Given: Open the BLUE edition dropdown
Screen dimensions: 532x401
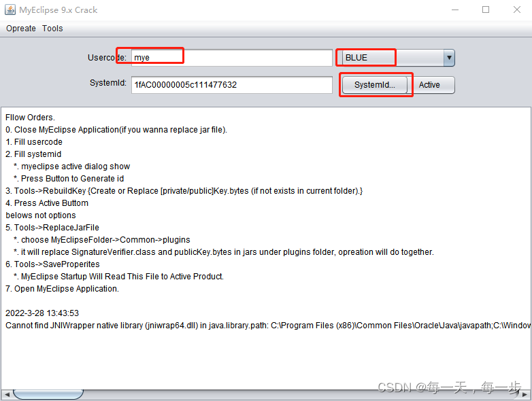Looking at the screenshot, I should pos(399,58).
